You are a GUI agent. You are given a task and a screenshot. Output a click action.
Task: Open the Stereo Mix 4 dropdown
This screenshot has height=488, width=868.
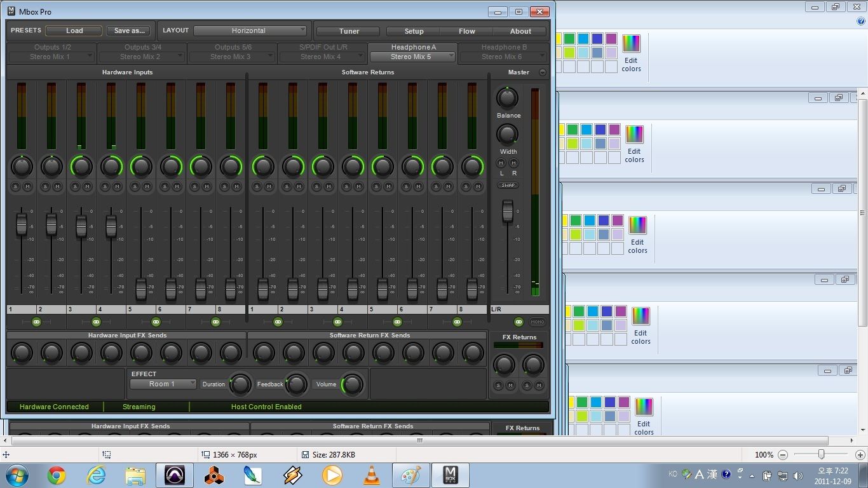click(322, 57)
